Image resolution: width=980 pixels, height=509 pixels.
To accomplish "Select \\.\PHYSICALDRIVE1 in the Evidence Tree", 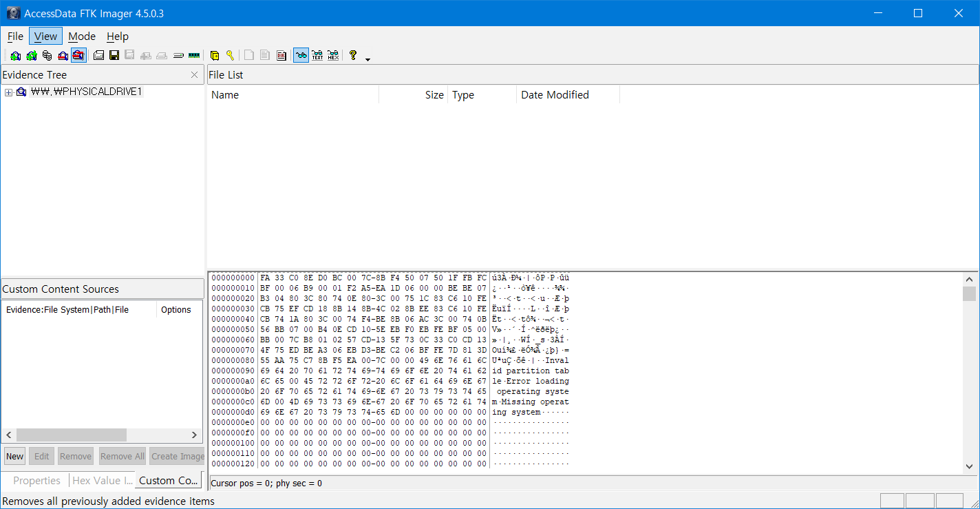I will (x=87, y=92).
